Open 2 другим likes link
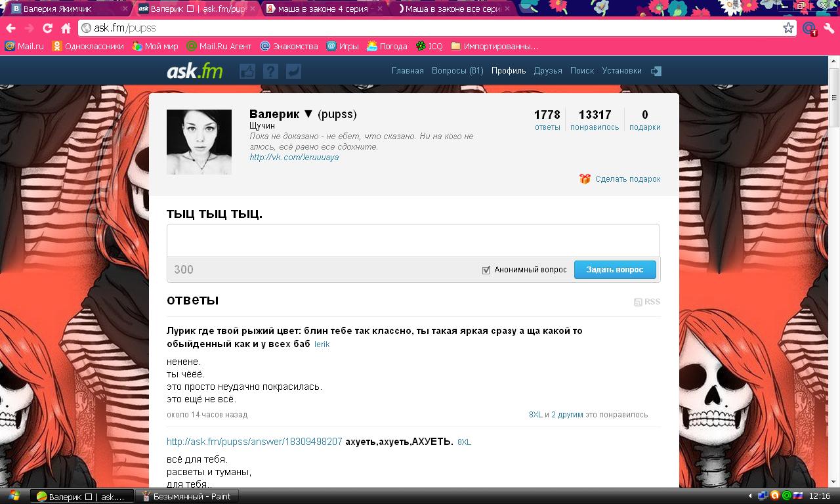This screenshot has width=840, height=504. pos(567,415)
